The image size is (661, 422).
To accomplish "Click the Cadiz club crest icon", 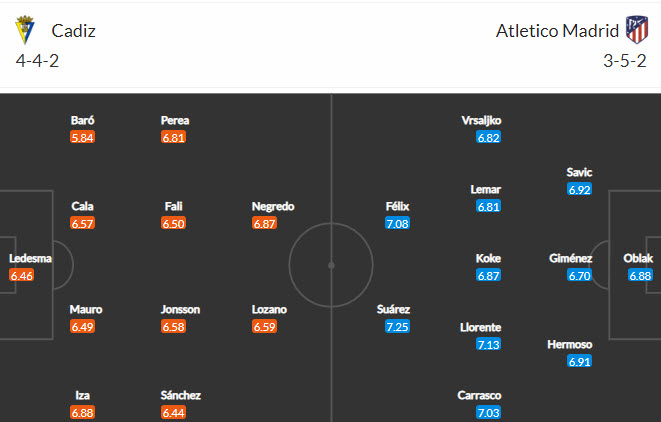I will pos(23,30).
